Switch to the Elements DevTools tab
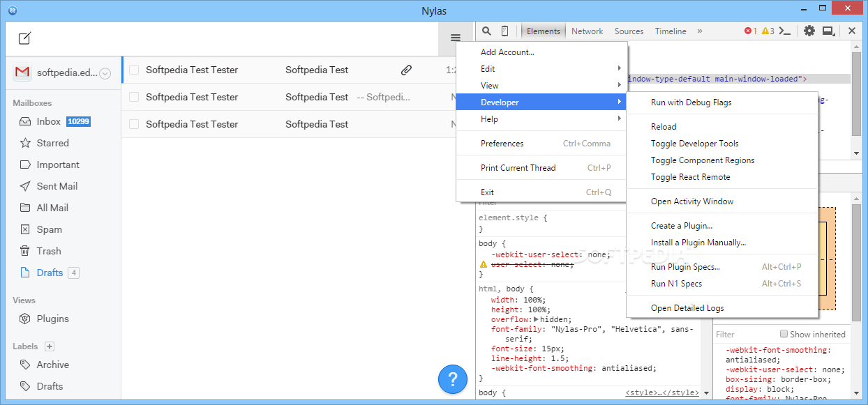 click(543, 31)
